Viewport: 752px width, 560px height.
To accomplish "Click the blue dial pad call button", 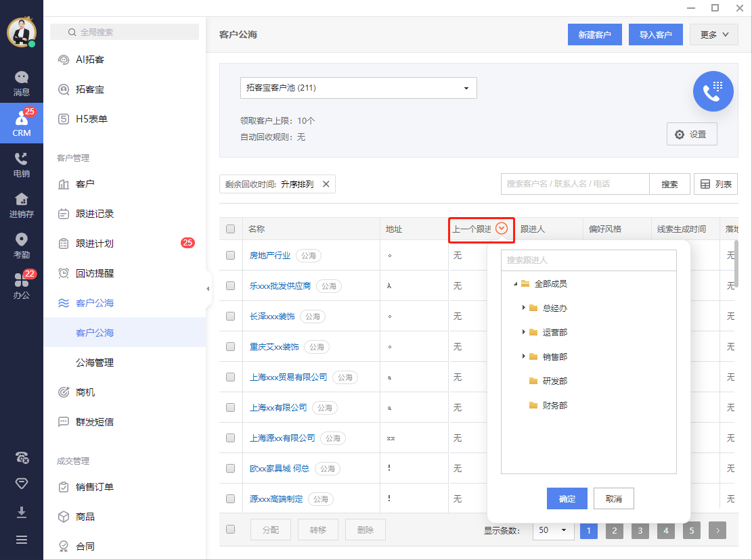I will pyautogui.click(x=713, y=91).
